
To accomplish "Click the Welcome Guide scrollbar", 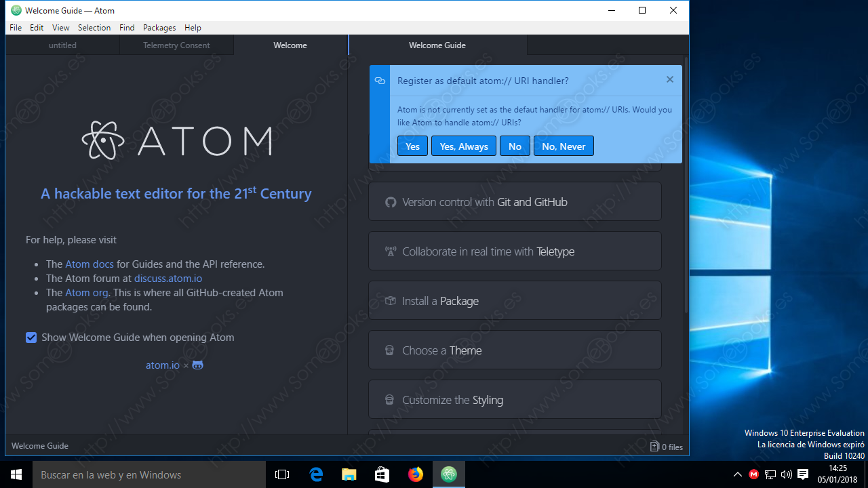I will [685, 186].
